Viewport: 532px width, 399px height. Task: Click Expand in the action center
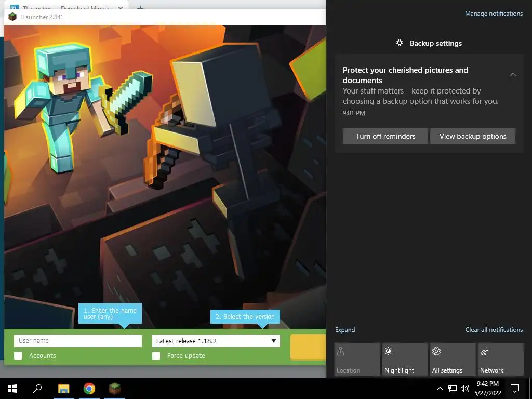click(x=345, y=330)
